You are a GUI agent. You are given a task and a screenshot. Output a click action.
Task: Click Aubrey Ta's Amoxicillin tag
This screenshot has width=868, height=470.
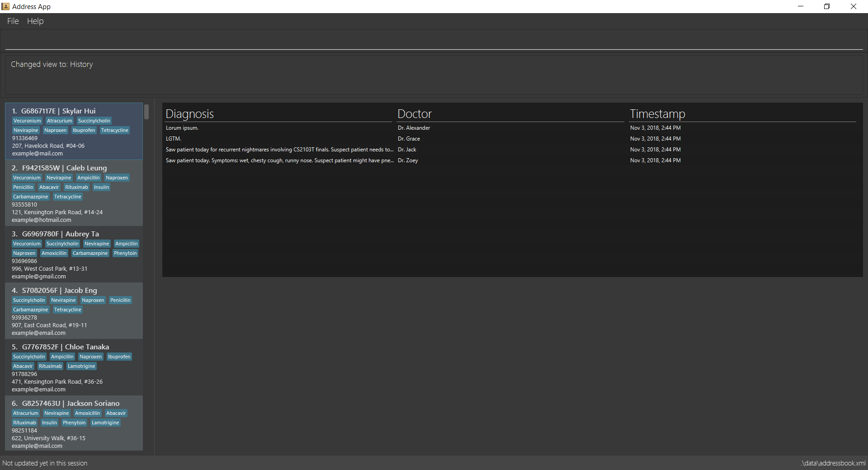point(54,253)
